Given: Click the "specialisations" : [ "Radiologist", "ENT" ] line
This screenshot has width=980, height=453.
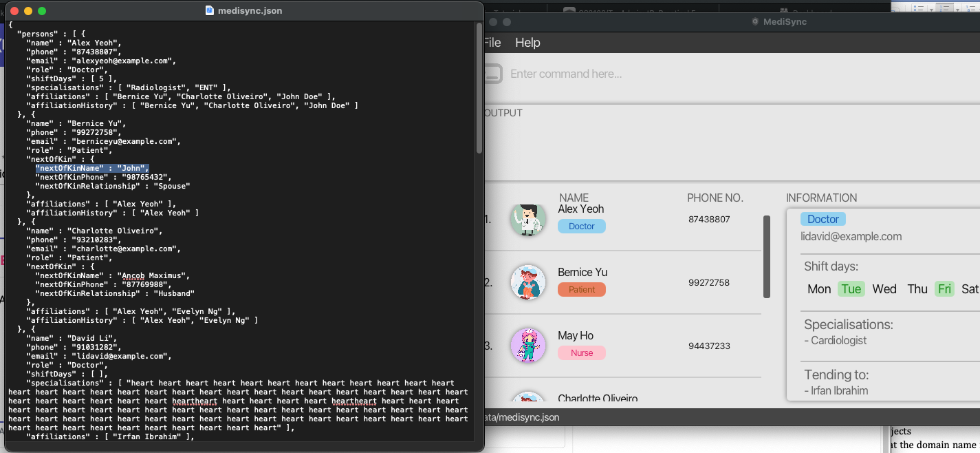Looking at the screenshot, I should tap(129, 87).
